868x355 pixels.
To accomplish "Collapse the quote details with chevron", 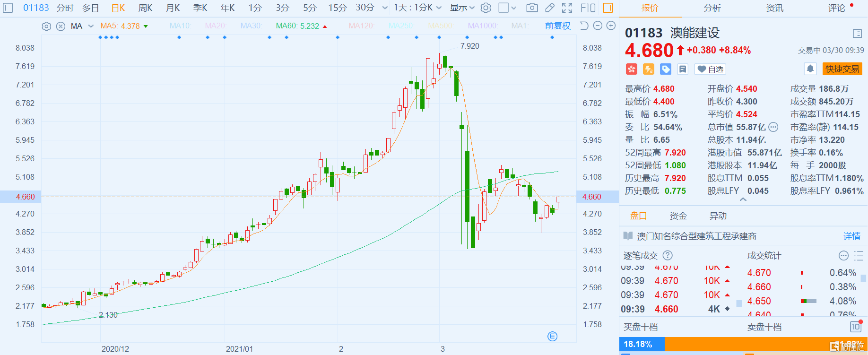I will click(743, 200).
